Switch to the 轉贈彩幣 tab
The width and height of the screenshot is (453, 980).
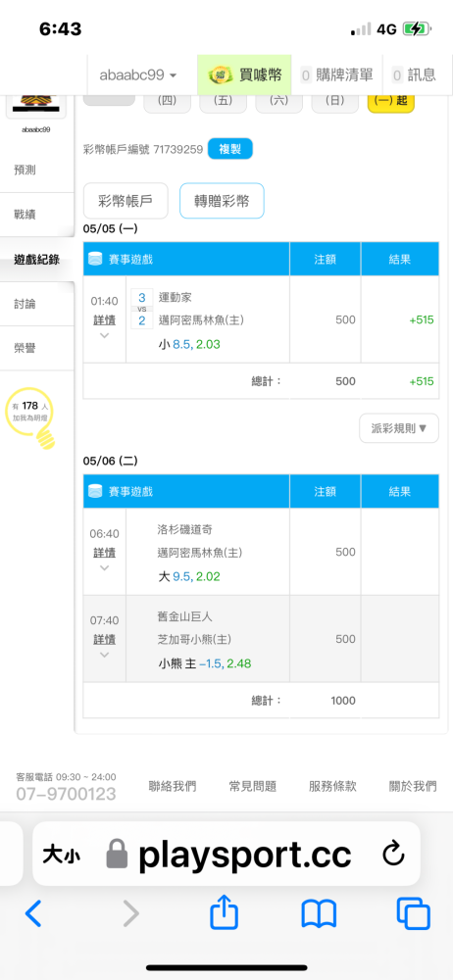pos(222,201)
